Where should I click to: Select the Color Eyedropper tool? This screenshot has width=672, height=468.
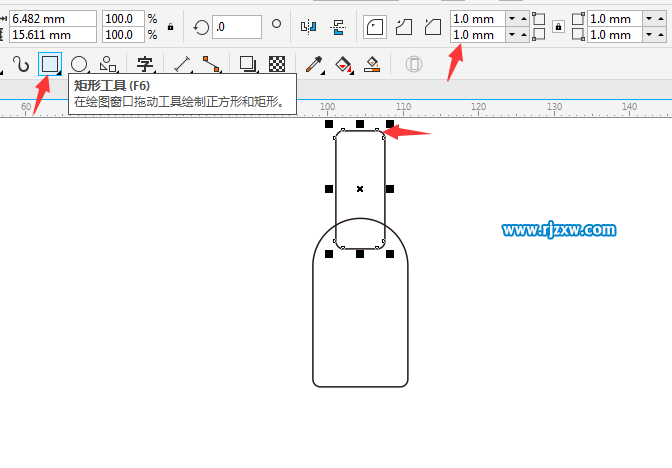pyautogui.click(x=314, y=64)
